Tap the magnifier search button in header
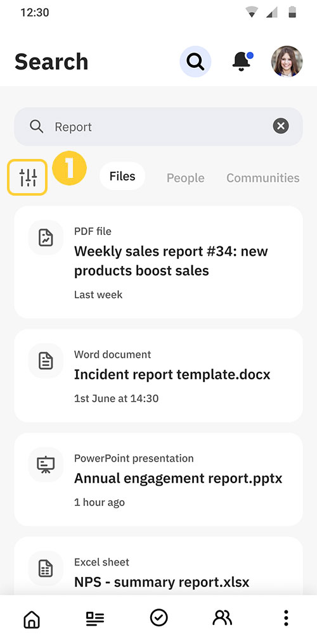 [195, 61]
